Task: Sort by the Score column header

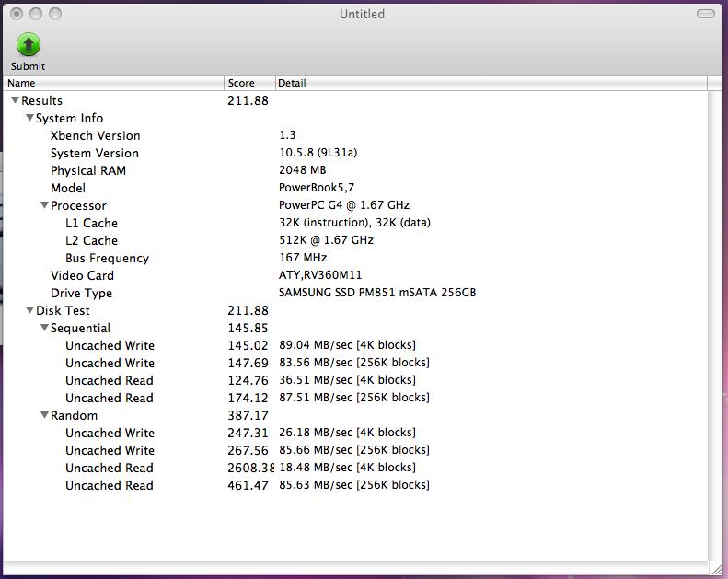Action: click(249, 83)
